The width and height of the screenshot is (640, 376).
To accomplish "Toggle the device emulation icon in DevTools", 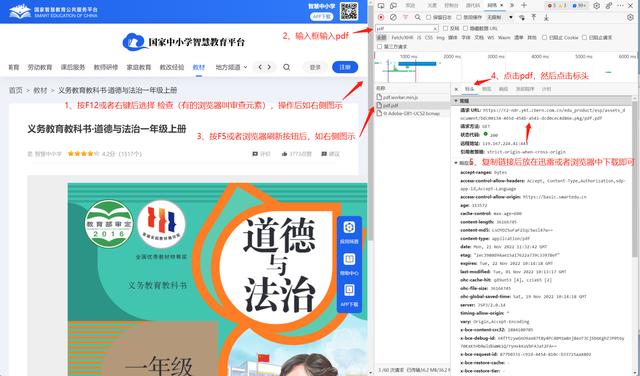I will (x=393, y=5).
